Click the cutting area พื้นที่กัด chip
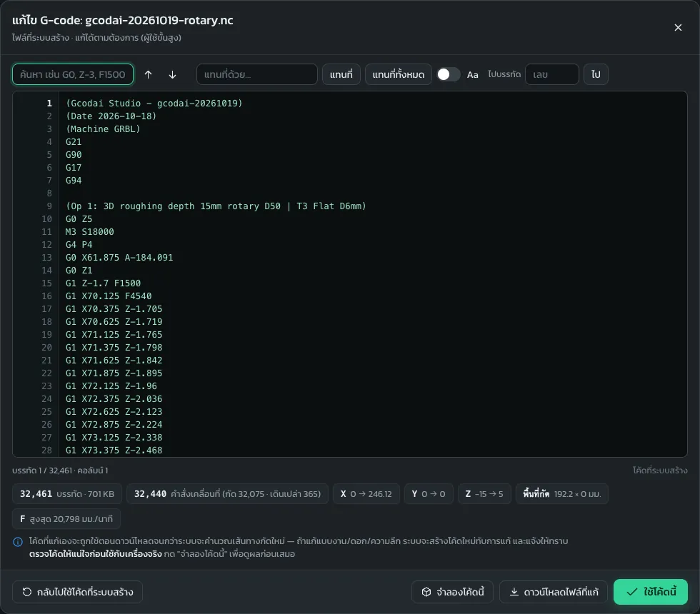This screenshot has height=614, width=700. tap(562, 494)
